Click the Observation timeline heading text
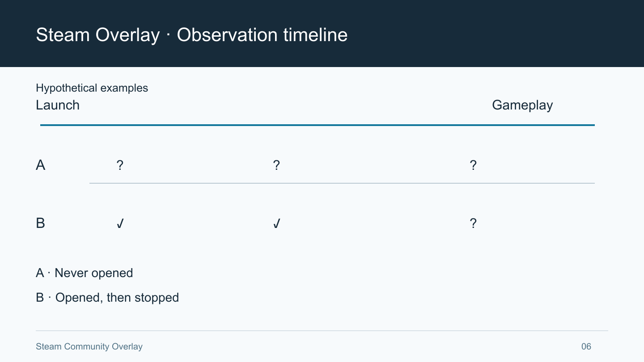Viewport: 644px width, 362px height. point(262,35)
